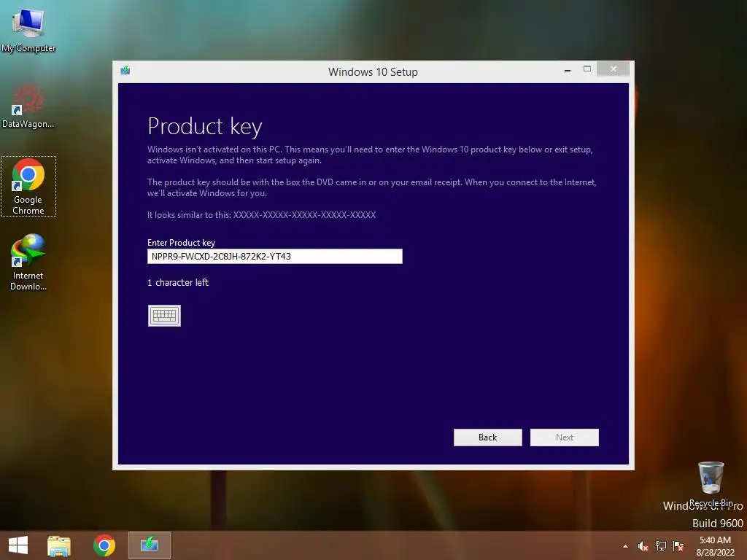
Task: Click the '1 character left' text
Action: (x=178, y=282)
